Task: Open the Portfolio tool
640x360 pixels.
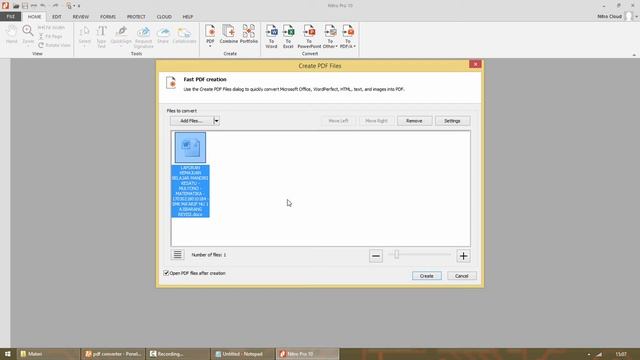Action: [x=249, y=34]
